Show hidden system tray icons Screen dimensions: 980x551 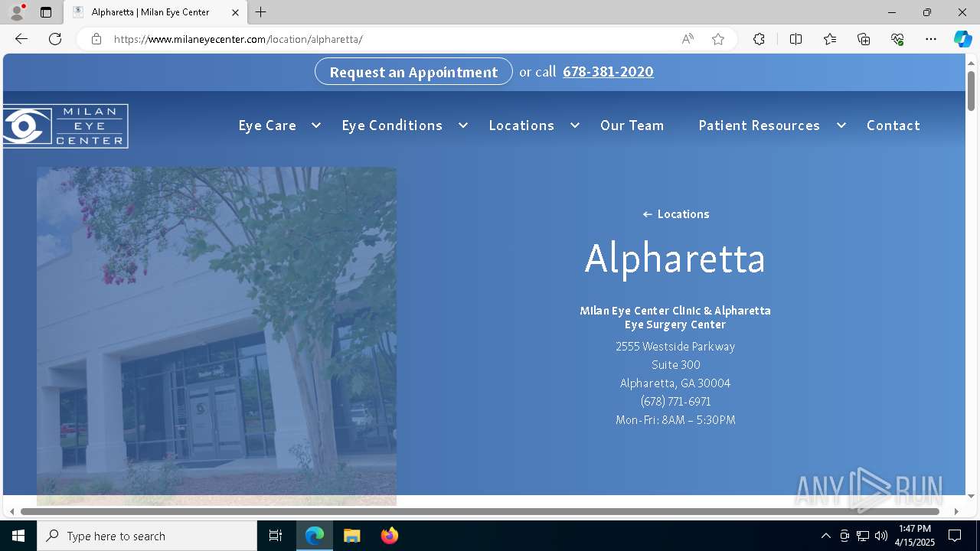pyautogui.click(x=825, y=536)
